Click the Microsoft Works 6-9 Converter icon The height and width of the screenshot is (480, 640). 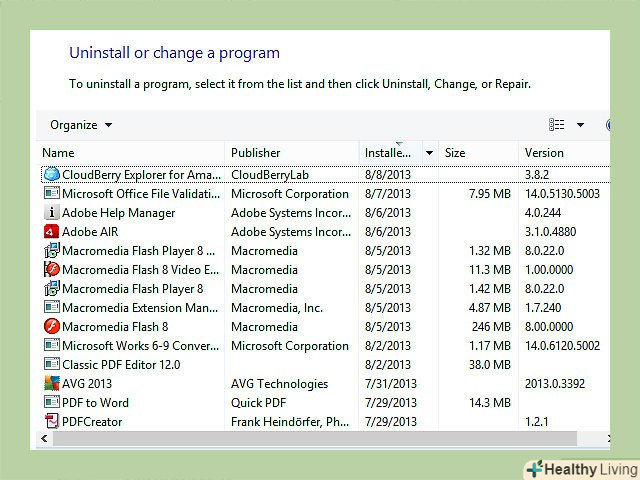point(51,345)
